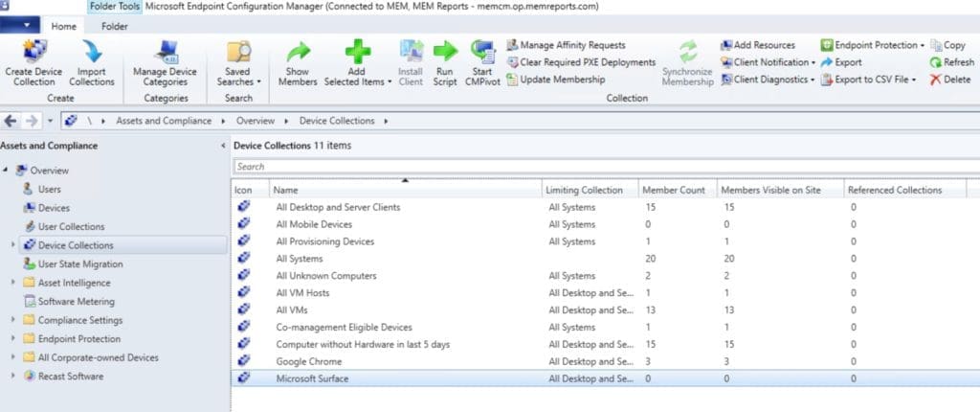Click the Refresh icon in ribbon
Screen dimensions: 980x412
coord(936,62)
